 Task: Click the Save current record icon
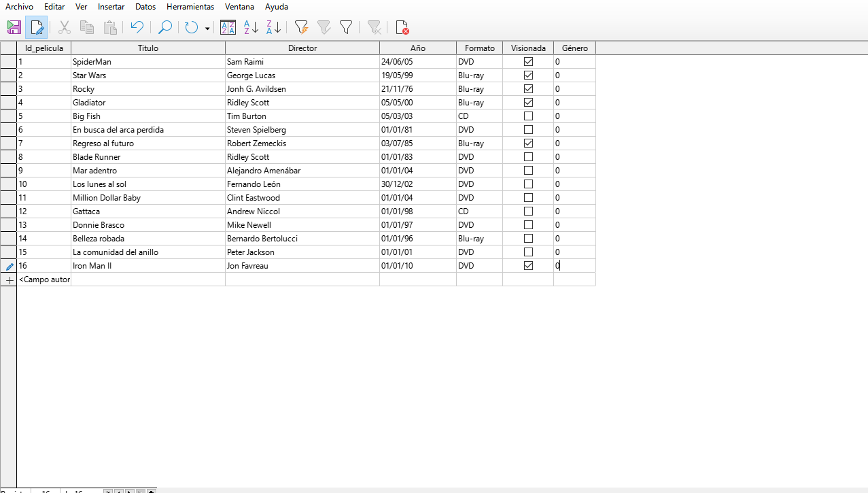tap(14, 27)
